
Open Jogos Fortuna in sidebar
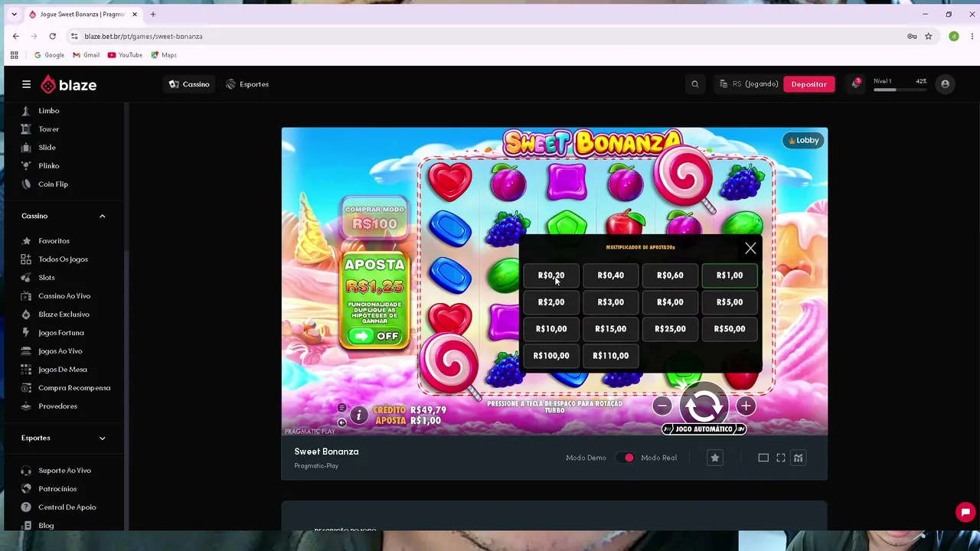click(61, 333)
